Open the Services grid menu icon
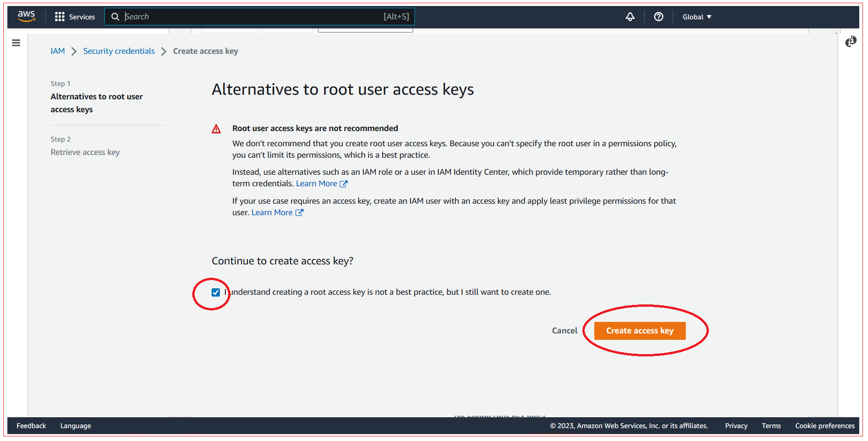Viewport: 868px width, 441px height. click(x=60, y=17)
